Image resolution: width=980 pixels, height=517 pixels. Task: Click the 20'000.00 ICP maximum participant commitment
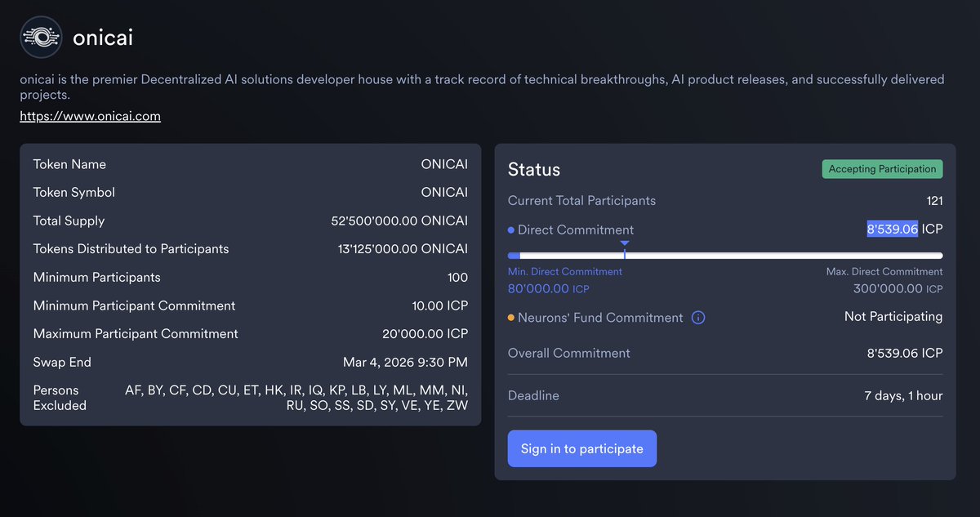coord(425,334)
